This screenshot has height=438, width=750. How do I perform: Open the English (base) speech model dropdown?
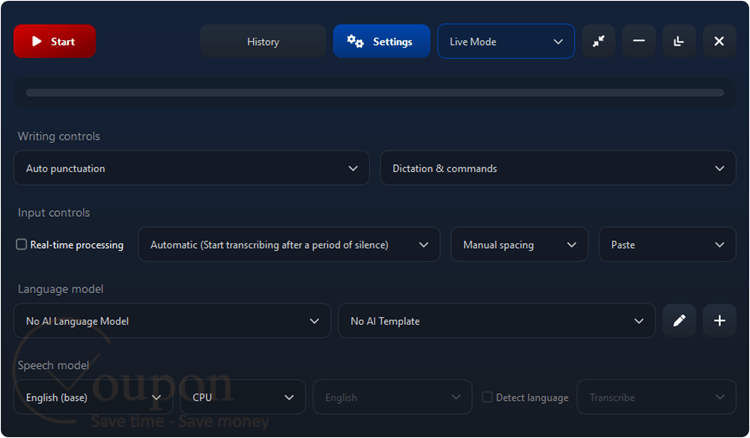click(93, 397)
